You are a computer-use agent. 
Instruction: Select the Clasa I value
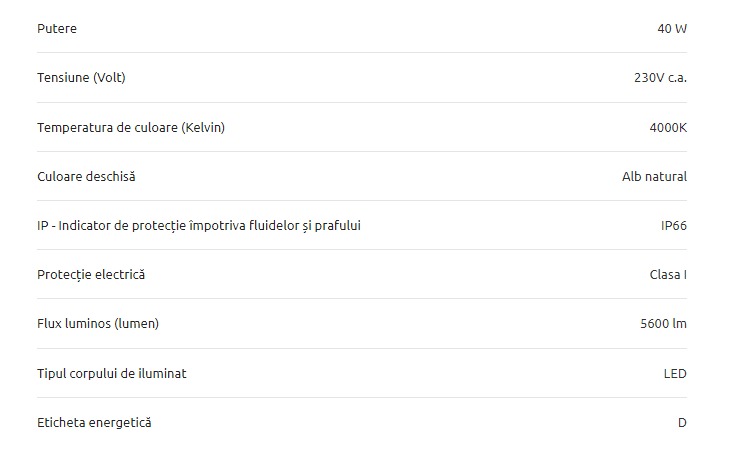point(668,275)
